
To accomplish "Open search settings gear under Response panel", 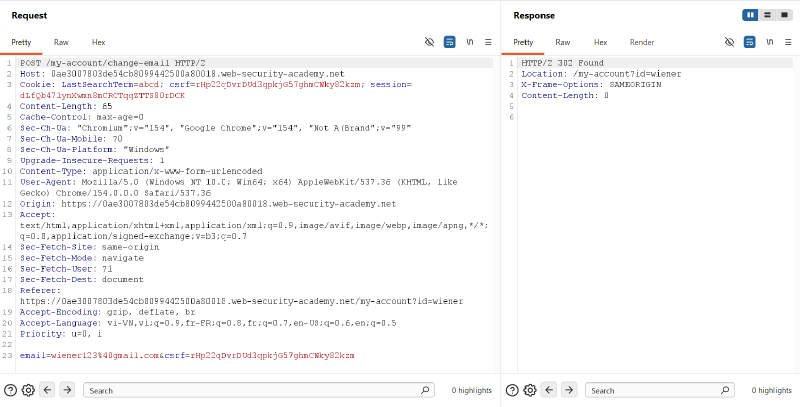I will (x=530, y=391).
